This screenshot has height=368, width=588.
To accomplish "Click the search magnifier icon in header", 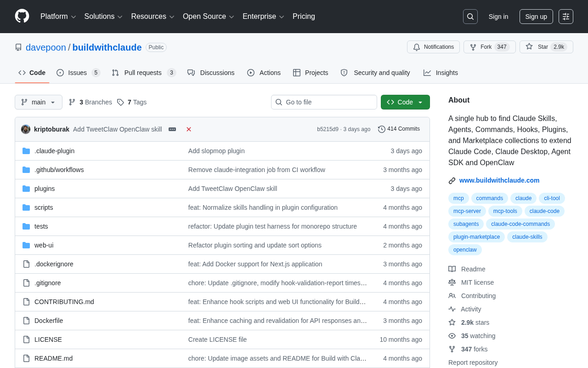I will 470,17.
